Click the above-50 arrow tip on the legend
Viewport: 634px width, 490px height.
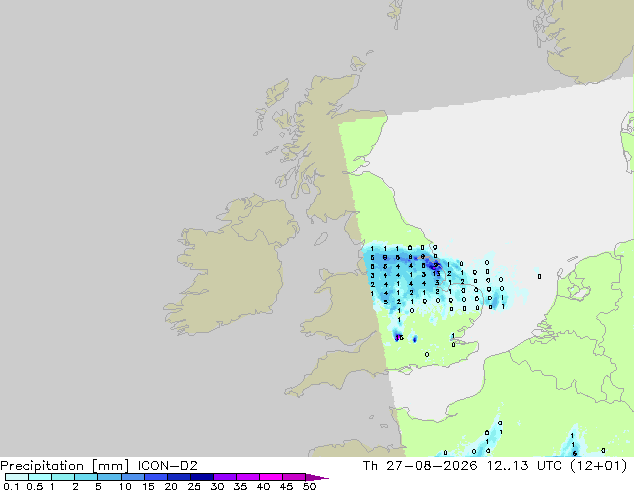[317, 477]
